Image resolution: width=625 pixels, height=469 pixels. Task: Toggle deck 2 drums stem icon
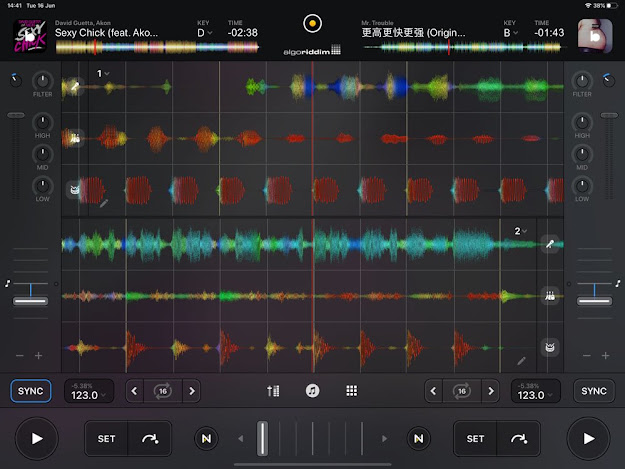(550, 347)
